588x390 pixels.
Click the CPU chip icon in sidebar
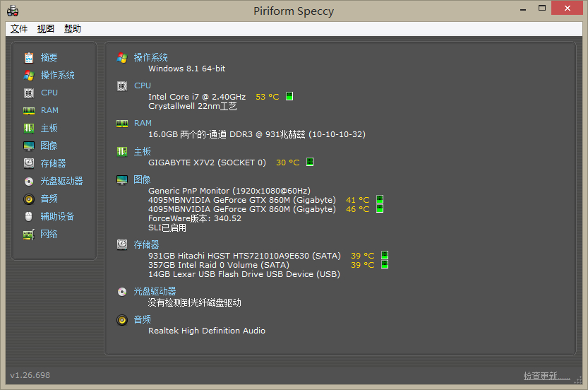[29, 93]
